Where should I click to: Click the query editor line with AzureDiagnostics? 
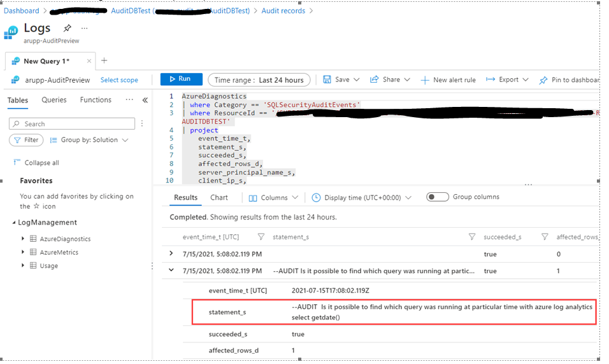(x=214, y=96)
